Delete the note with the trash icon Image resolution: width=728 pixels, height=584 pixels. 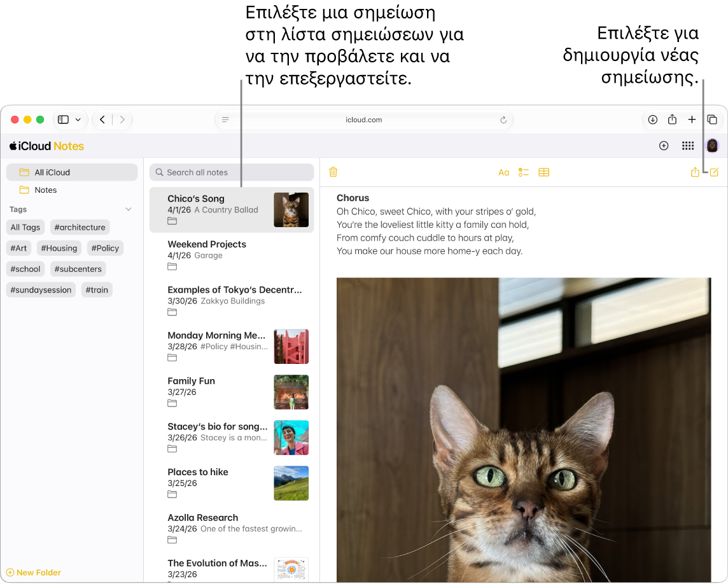pyautogui.click(x=333, y=172)
